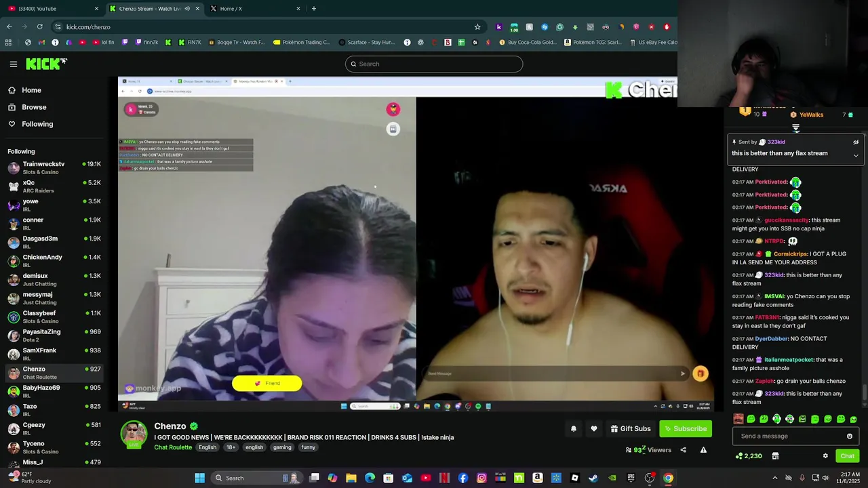The height and width of the screenshot is (488, 868).
Task: Mute the Chenzo Stream tab audio
Action: (x=187, y=9)
